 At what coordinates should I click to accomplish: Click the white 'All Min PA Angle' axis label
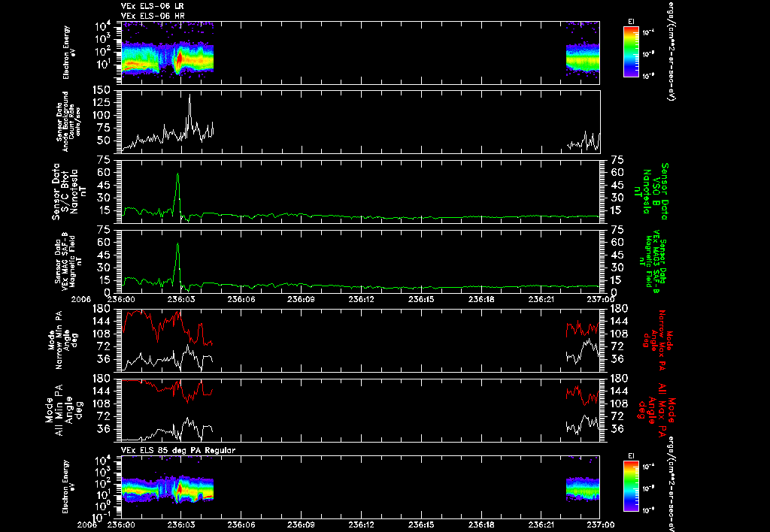(63, 410)
